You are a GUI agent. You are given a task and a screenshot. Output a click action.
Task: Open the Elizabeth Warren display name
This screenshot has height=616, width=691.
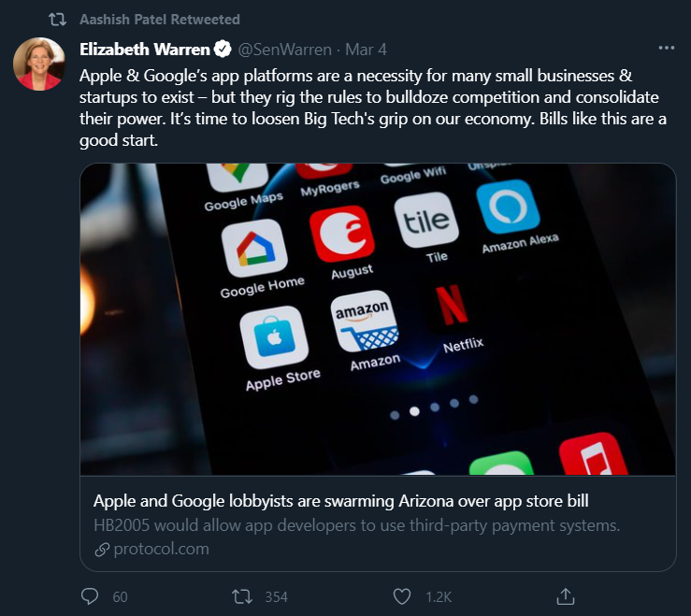click(145, 50)
